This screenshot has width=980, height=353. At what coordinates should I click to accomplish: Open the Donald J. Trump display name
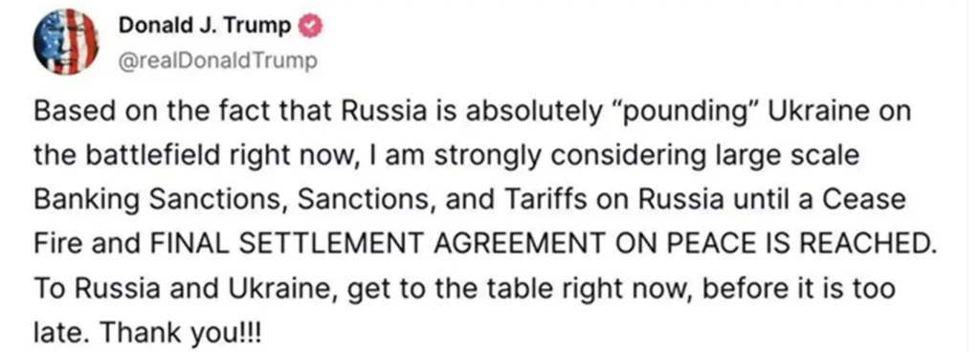207,26
